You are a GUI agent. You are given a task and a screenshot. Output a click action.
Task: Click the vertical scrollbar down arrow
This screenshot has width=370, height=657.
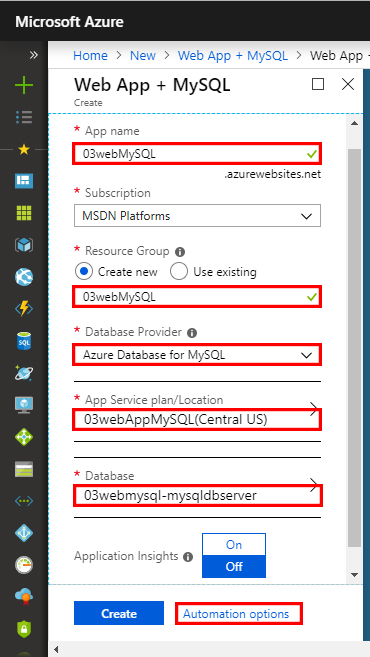coord(354,574)
